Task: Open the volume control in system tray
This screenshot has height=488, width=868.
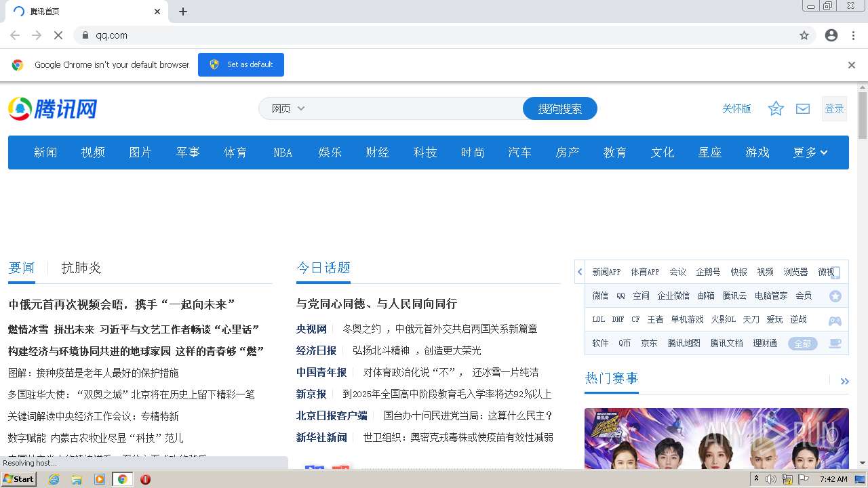Action: (771, 479)
